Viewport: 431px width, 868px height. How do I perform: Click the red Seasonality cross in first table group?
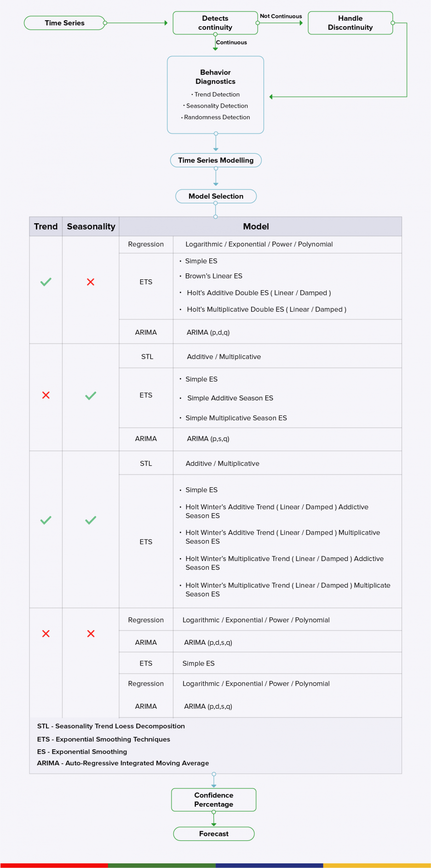91,282
